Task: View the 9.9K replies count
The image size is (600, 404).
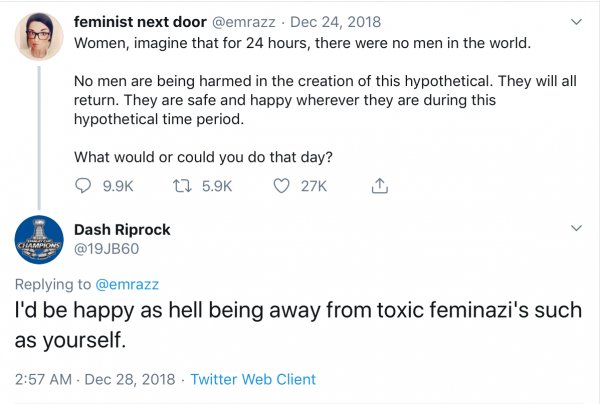Action: point(118,185)
